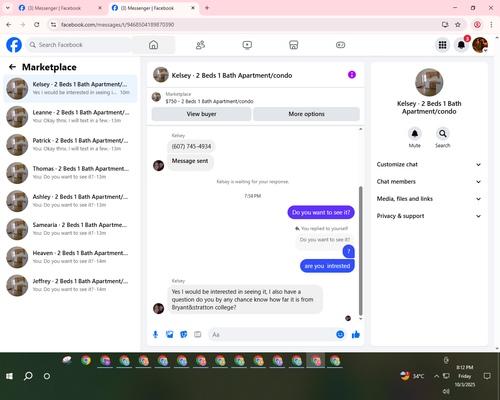Open the Video (Watch) icon

tap(247, 45)
